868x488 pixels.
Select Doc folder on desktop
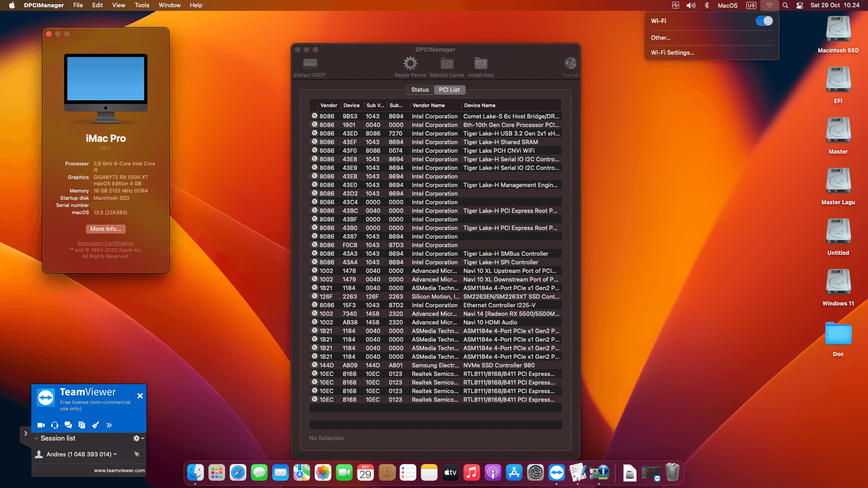(838, 334)
